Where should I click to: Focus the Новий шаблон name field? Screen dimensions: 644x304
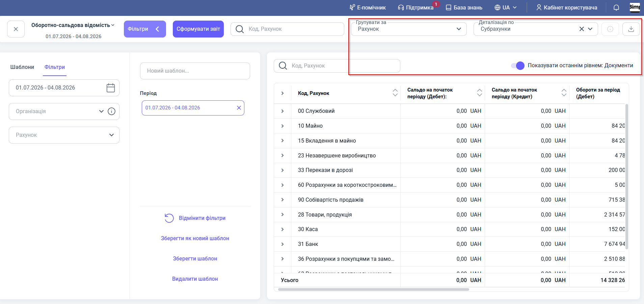[195, 71]
